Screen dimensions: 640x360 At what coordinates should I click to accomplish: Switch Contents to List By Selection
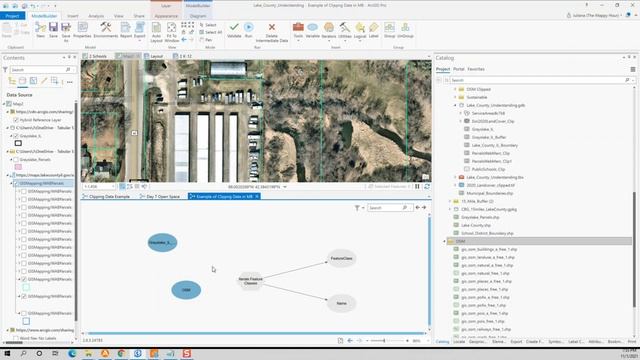point(33,81)
